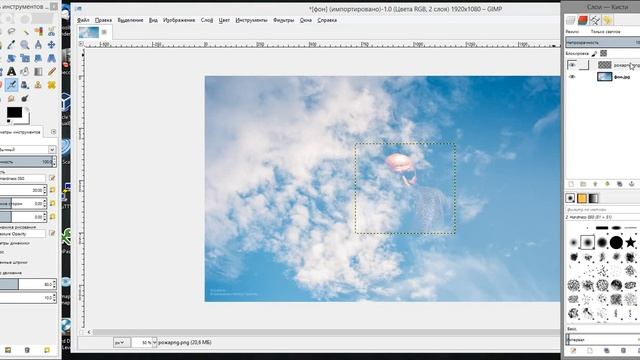This screenshot has width=640, height=360.
Task: Select the Bucket Fill tool
Action: (x=25, y=71)
